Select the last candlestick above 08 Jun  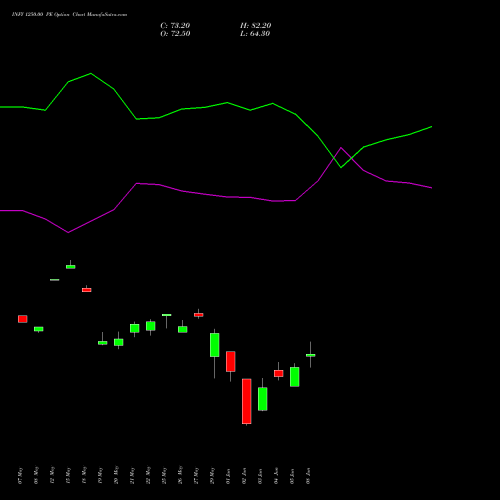coord(311,355)
